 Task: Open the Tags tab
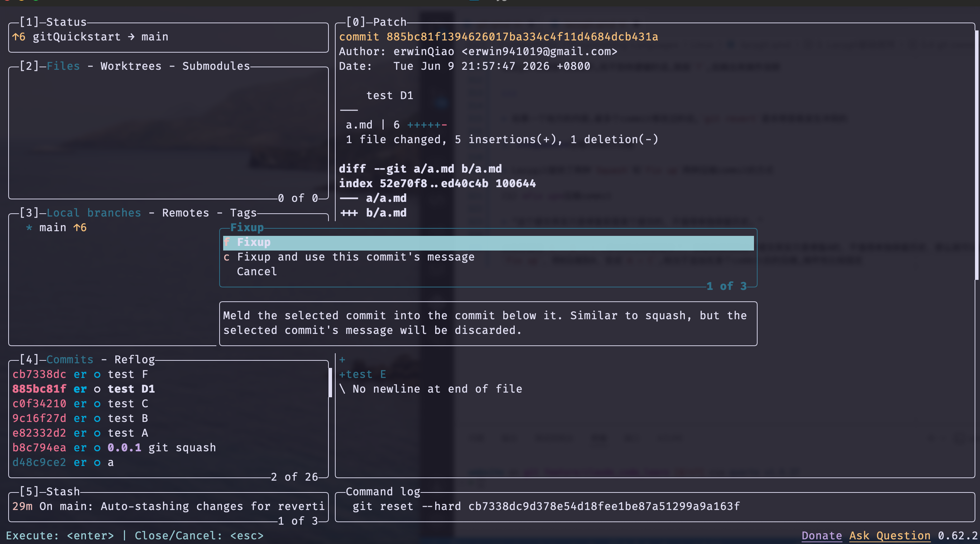tap(244, 213)
